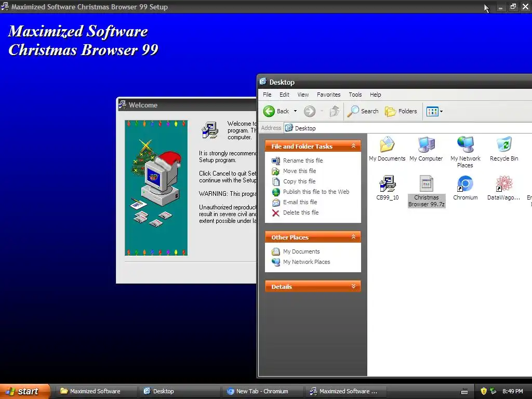This screenshot has height=399, width=532.
Task: Switch to Maximized Software setup taskbar button
Action: click(x=345, y=391)
